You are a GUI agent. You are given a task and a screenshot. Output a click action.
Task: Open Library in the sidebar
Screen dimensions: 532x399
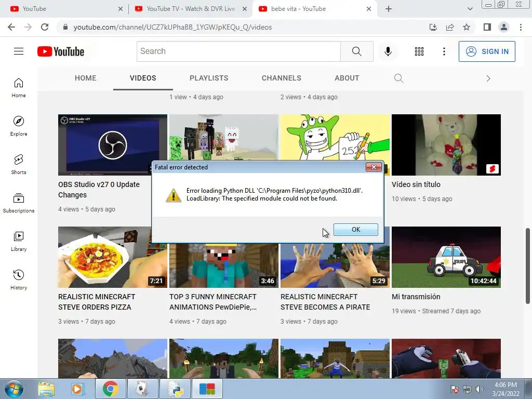(x=19, y=241)
